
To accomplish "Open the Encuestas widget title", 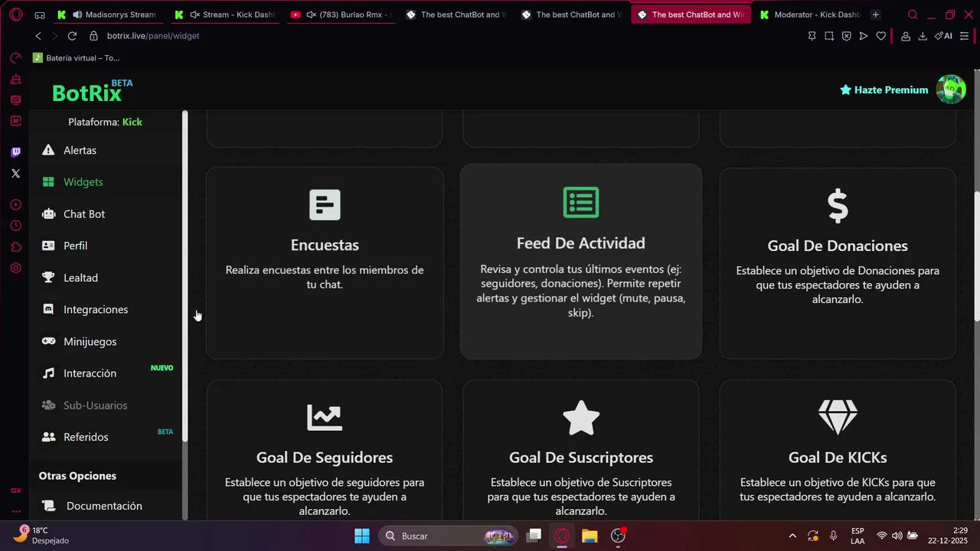I will tap(325, 245).
